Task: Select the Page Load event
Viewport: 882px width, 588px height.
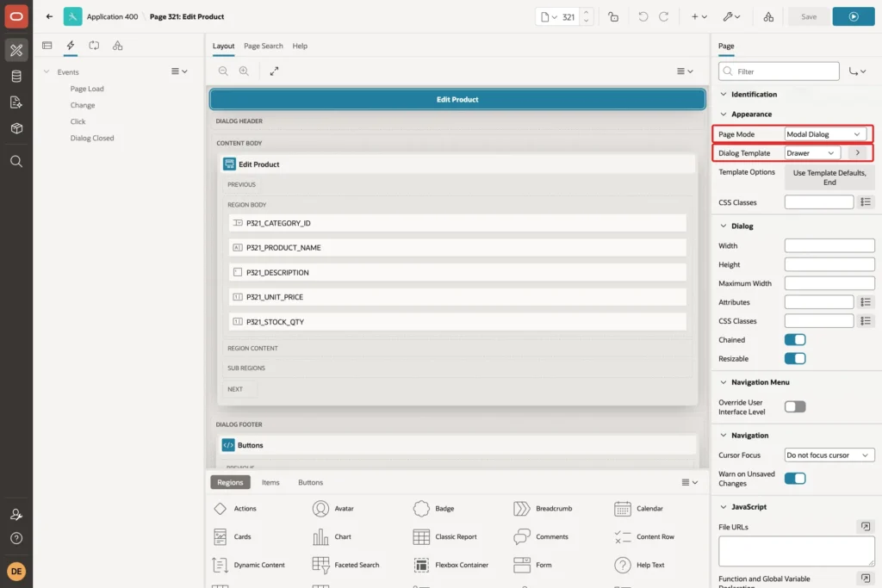Action: point(87,89)
